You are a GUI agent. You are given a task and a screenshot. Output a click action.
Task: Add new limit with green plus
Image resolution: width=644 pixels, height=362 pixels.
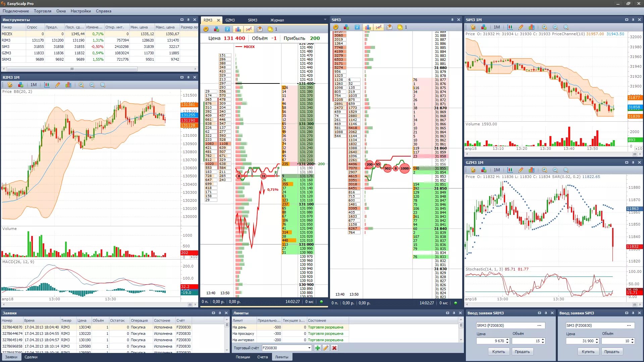(317, 348)
